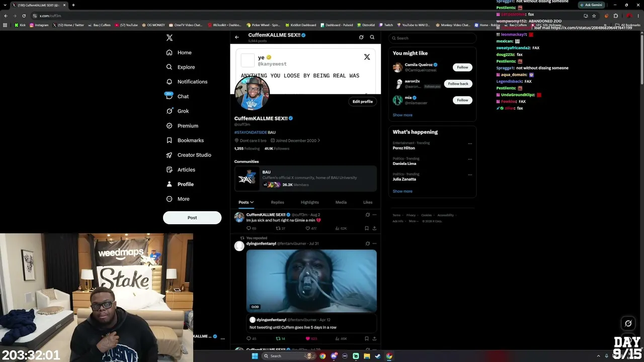The width and height of the screenshot is (644, 362).
Task: Bookmark the 'Im jus sick' post
Action: 367,228
